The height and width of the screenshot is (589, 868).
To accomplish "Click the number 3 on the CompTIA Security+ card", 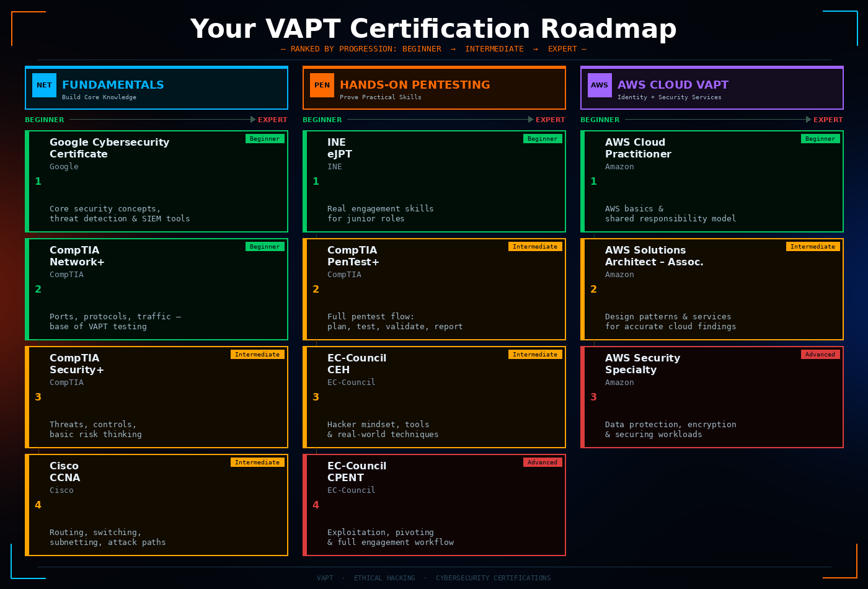I will click(38, 397).
